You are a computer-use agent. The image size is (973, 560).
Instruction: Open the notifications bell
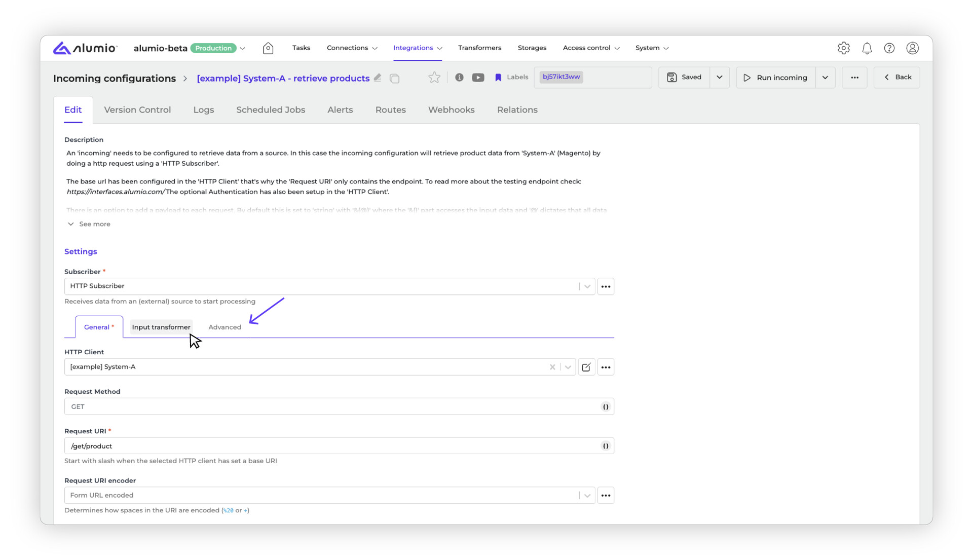pos(867,48)
